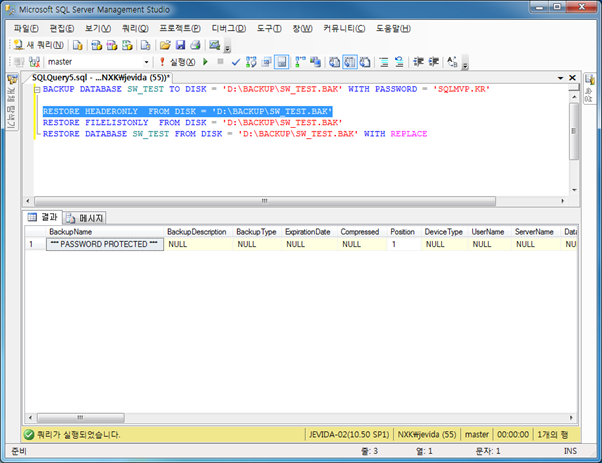602x463 pixels.
Task: Open an Analysis Services DMX Query
Action: 112,45
